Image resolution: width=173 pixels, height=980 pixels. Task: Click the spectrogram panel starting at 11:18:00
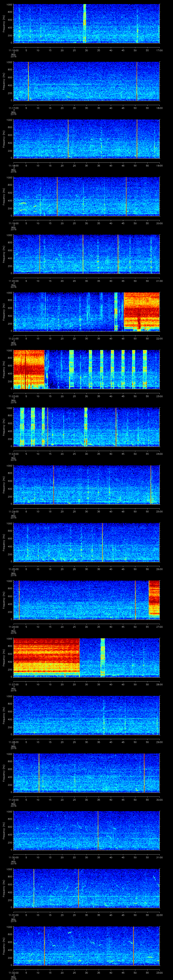(x=87, y=139)
